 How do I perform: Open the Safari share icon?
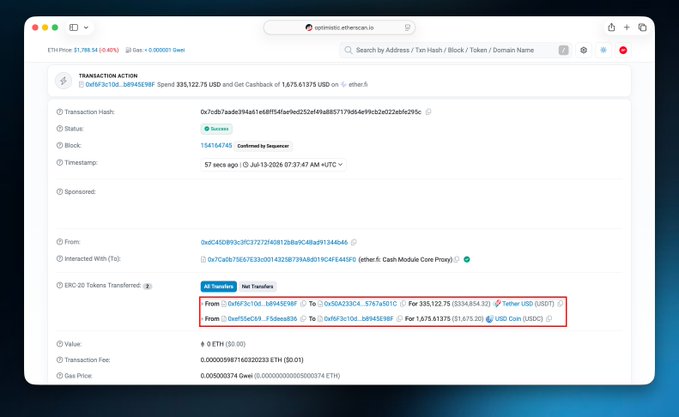coord(611,27)
